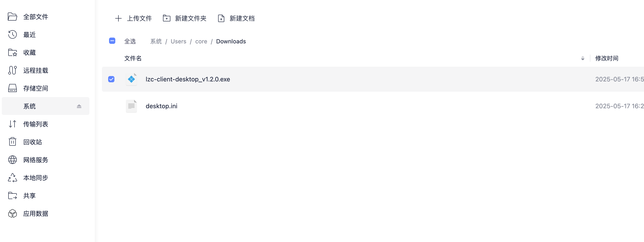644x242 pixels.
Task: Open 传输列表 transfer list menu item
Action: (36, 124)
